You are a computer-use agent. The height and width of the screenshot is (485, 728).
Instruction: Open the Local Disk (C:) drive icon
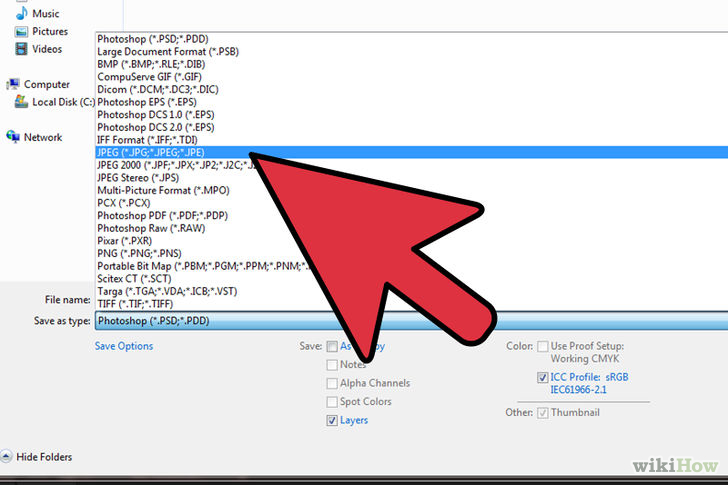click(x=21, y=102)
